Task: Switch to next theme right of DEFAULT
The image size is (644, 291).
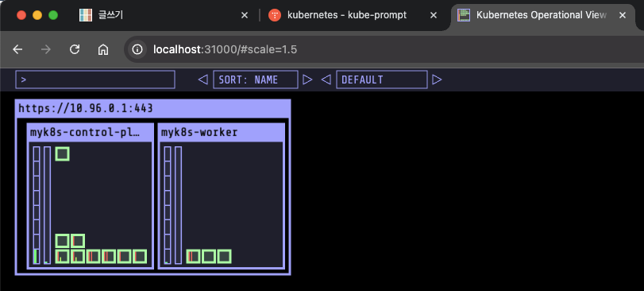Action: 437,80
